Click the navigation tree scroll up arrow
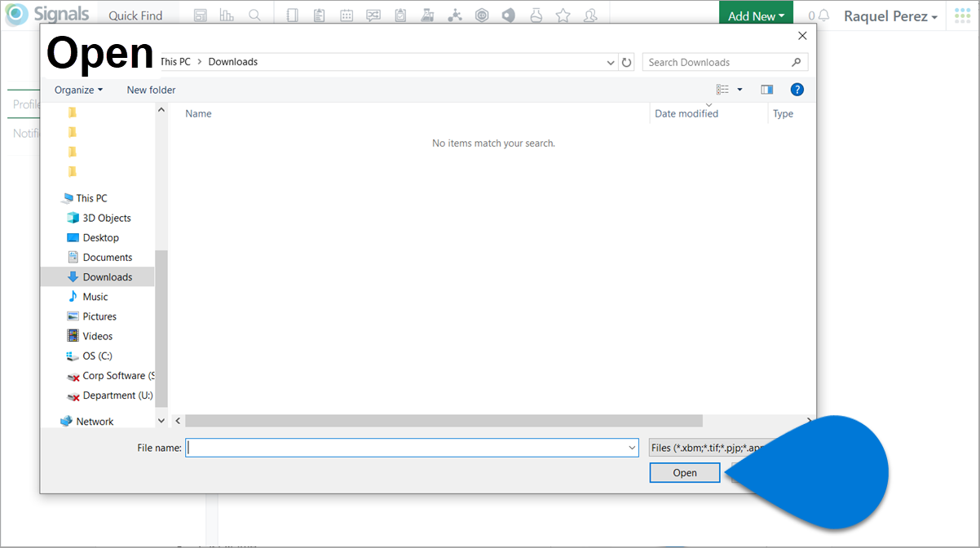980x548 pixels. pos(161,109)
